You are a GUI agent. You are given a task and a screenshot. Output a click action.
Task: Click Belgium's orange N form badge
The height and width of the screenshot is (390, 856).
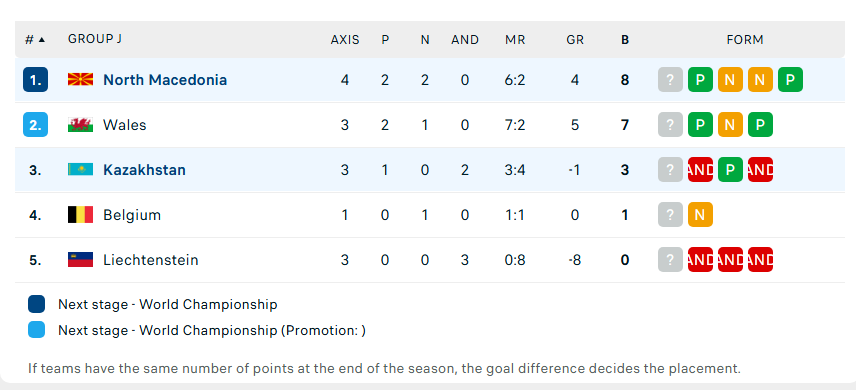click(700, 215)
